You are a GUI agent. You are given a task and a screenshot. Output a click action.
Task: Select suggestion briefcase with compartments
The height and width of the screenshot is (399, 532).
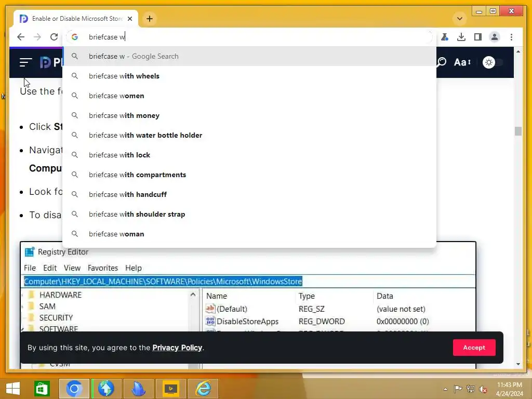pyautogui.click(x=249, y=175)
